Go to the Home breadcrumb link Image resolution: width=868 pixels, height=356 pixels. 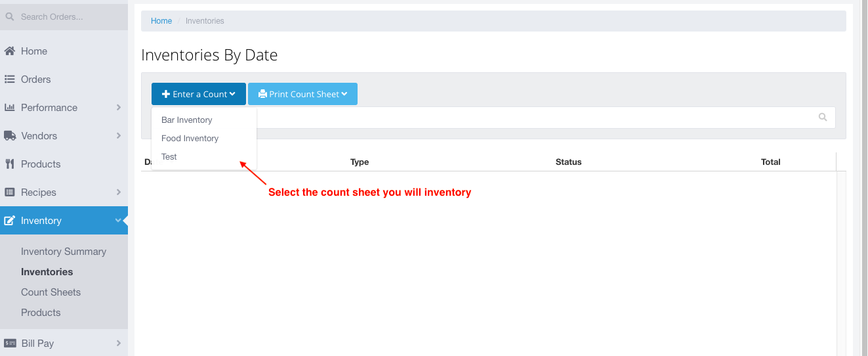point(161,21)
